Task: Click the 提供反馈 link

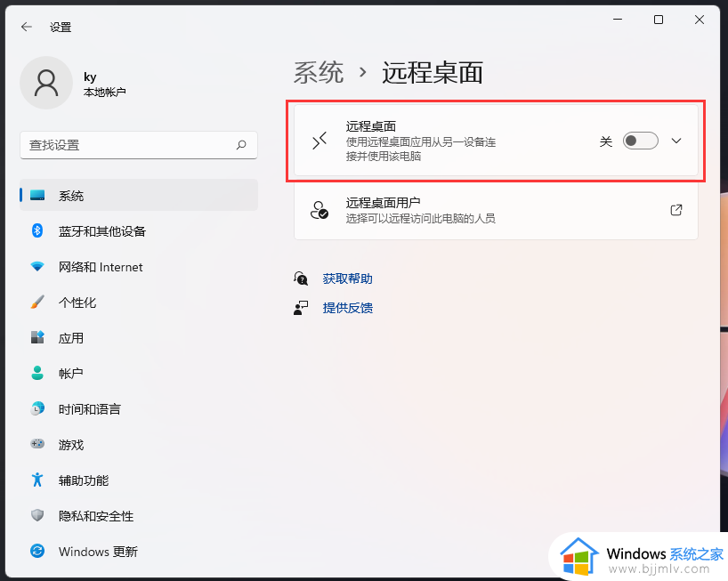Action: [x=347, y=308]
